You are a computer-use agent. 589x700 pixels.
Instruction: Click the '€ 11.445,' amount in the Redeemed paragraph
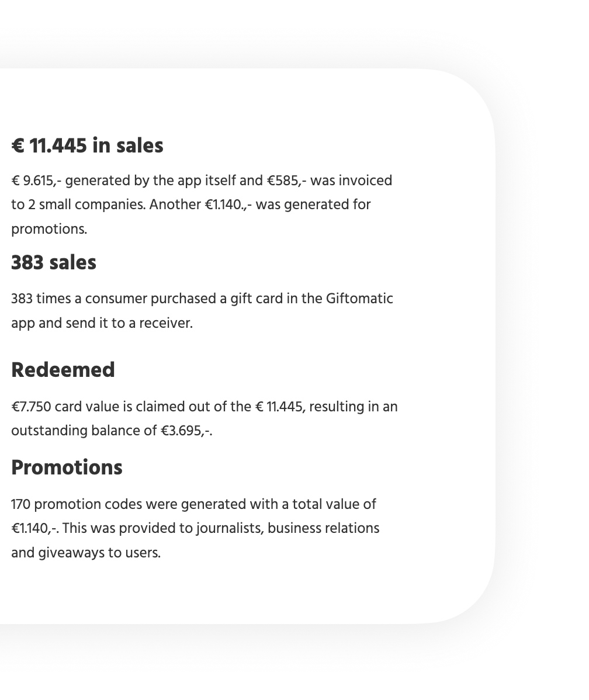coord(280,407)
